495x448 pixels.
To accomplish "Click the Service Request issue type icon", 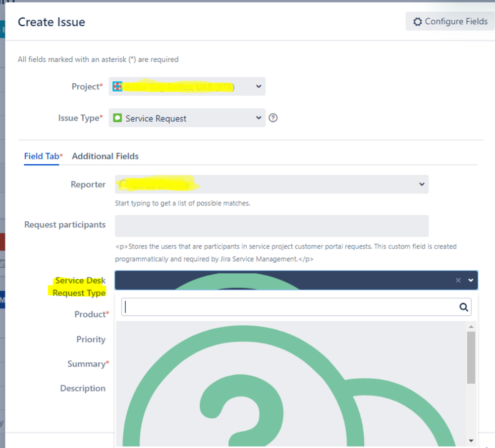I will click(117, 118).
